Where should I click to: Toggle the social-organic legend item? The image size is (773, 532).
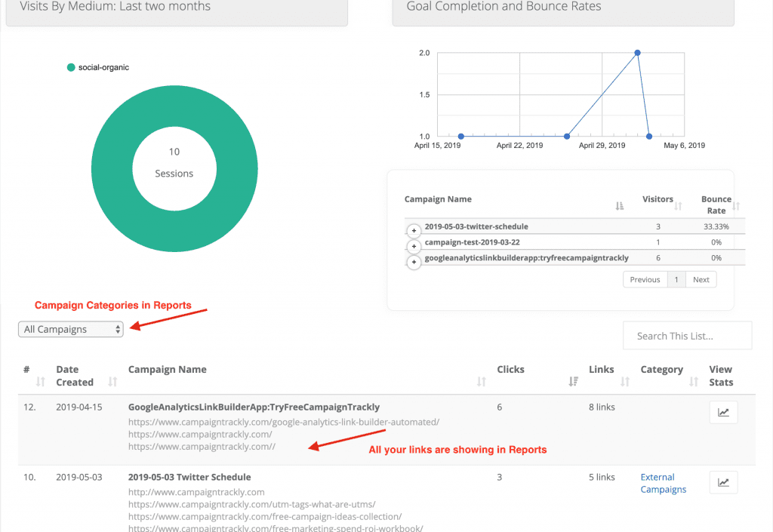98,67
